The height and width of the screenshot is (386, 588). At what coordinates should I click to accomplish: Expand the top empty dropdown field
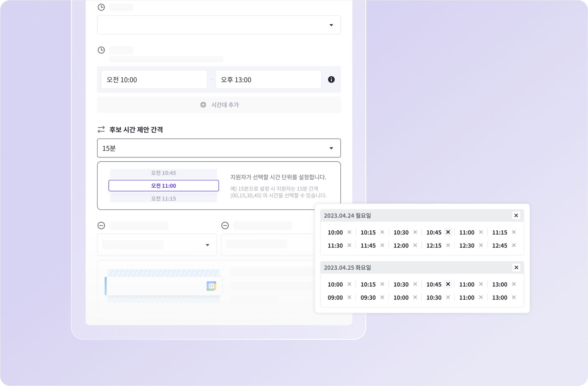click(x=219, y=25)
